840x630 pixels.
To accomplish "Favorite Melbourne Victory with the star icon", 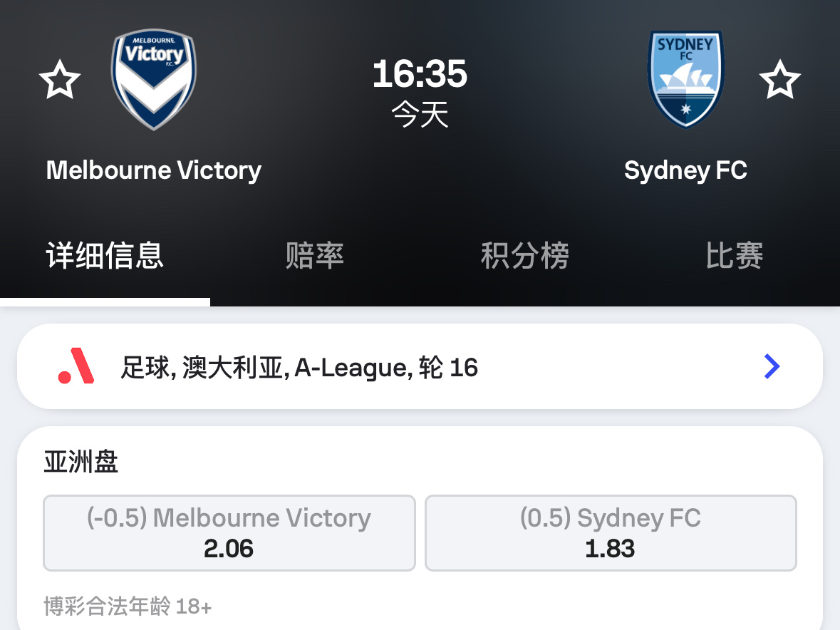I will 60,79.
